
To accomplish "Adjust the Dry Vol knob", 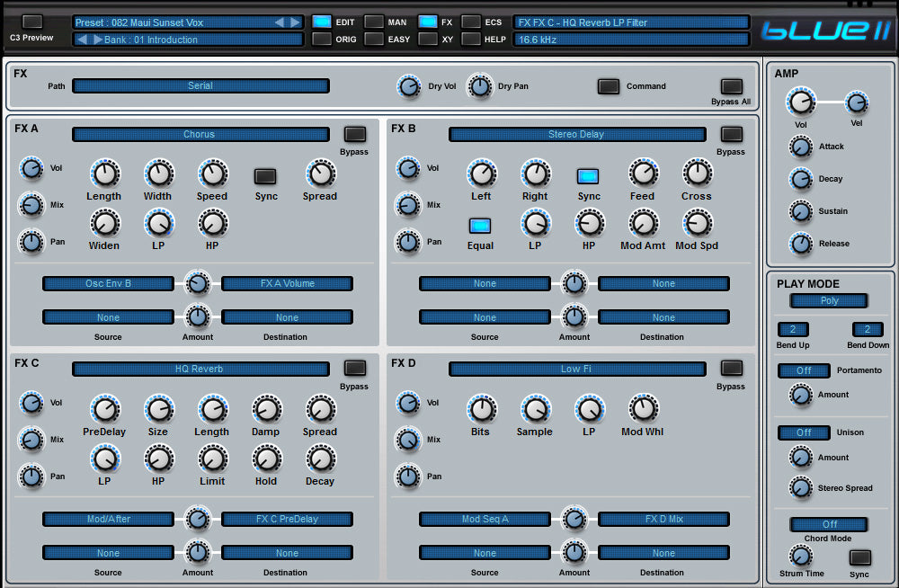I will tap(409, 86).
